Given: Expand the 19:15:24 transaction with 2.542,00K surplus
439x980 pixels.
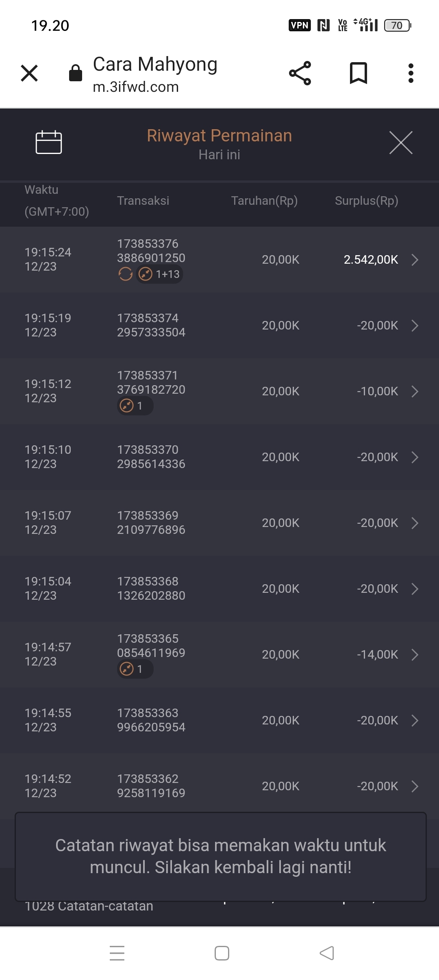Looking at the screenshot, I should click(415, 260).
